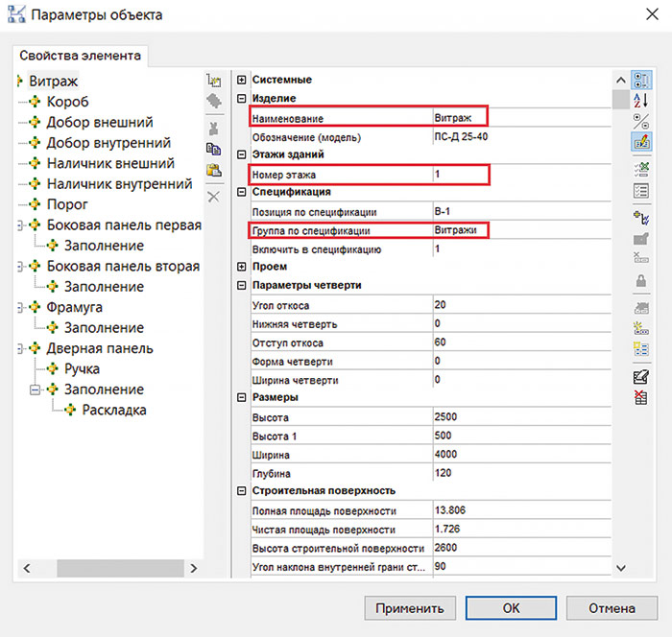Collapse the Заполнение node containing Раскладка
The width and height of the screenshot is (672, 637).
tap(36, 389)
